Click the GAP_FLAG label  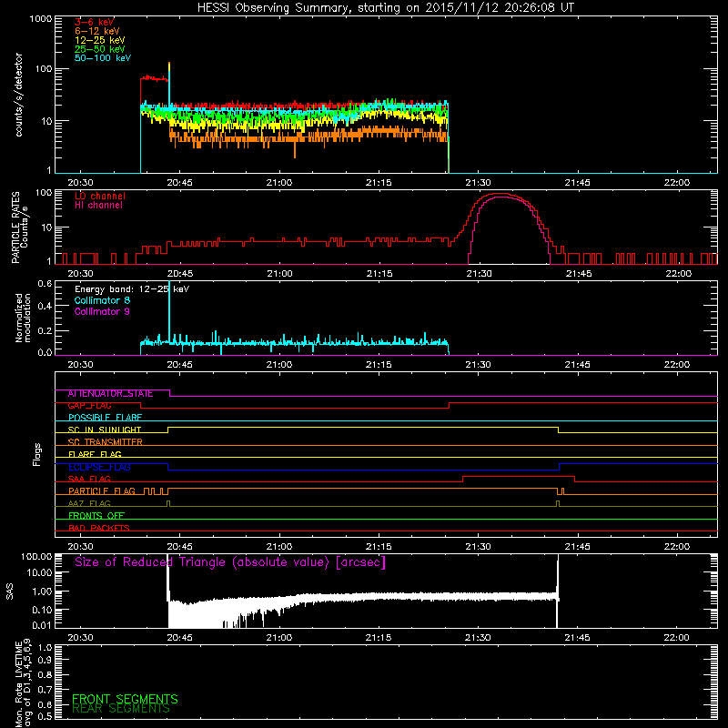tap(89, 406)
